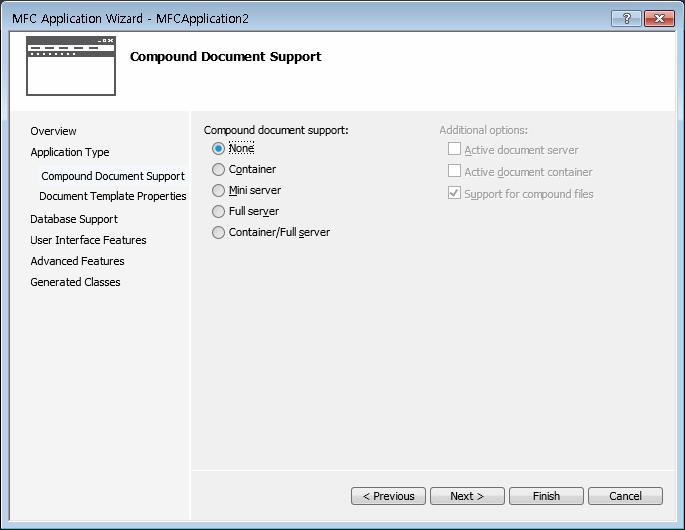
Task: Click the Previous button
Action: pyautogui.click(x=388, y=496)
